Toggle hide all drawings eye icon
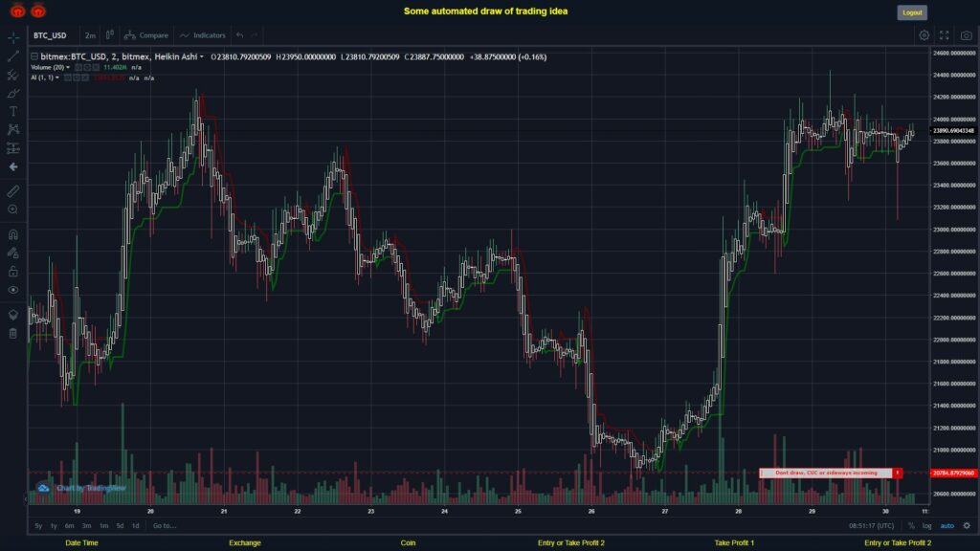This screenshot has height=551, width=980. pyautogui.click(x=13, y=290)
